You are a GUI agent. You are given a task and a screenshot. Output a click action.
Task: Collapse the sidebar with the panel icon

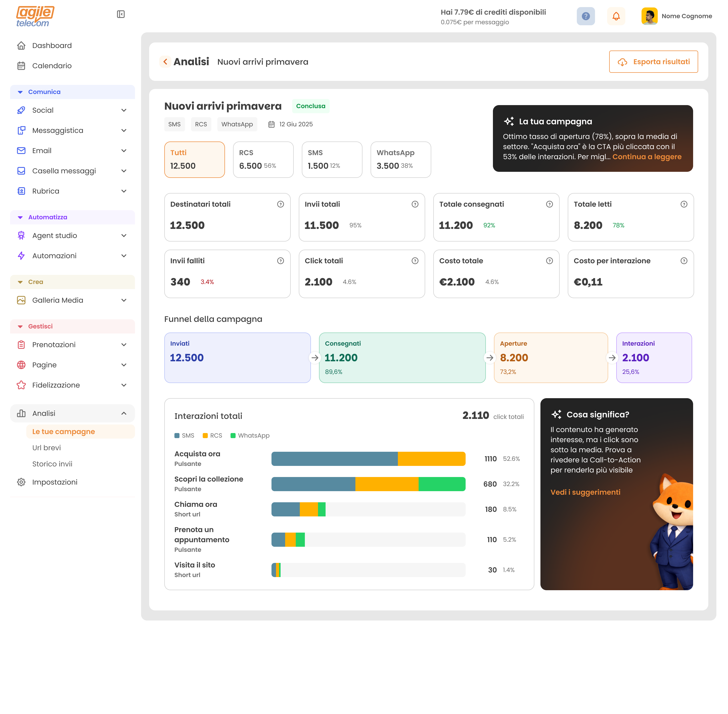point(121,14)
